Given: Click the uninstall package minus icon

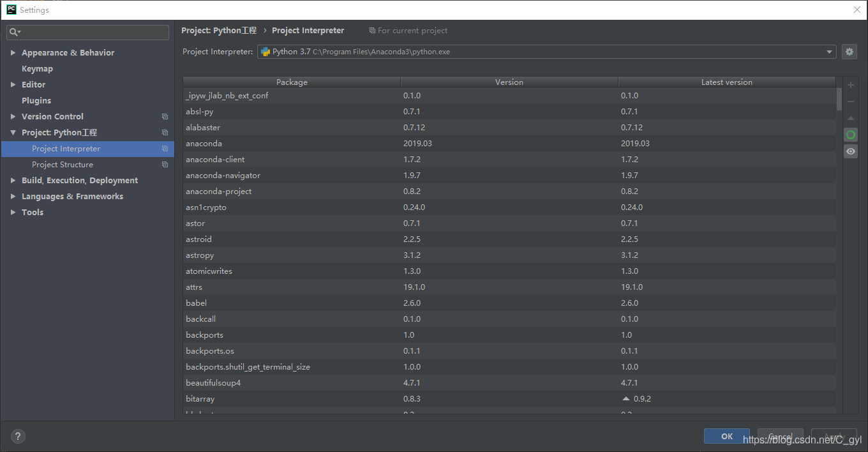Looking at the screenshot, I should 851,102.
